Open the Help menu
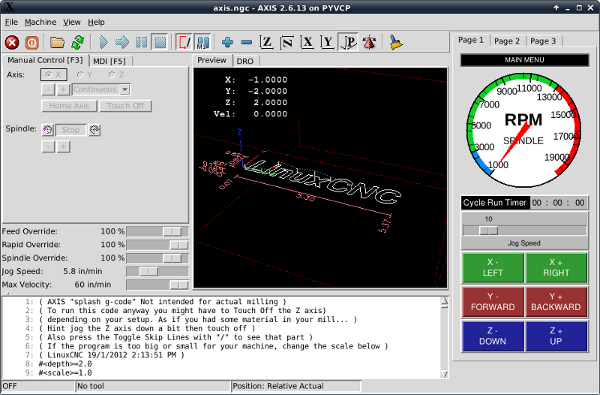 (96, 22)
